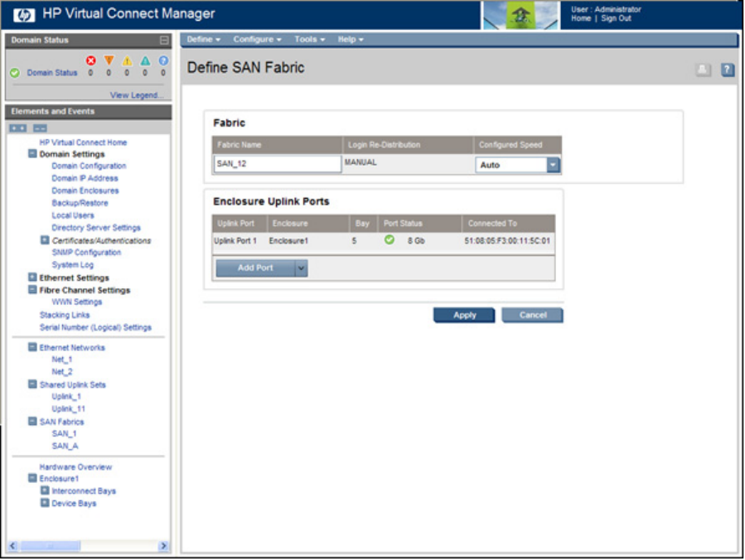Click in the Fabric Name input field

278,164
